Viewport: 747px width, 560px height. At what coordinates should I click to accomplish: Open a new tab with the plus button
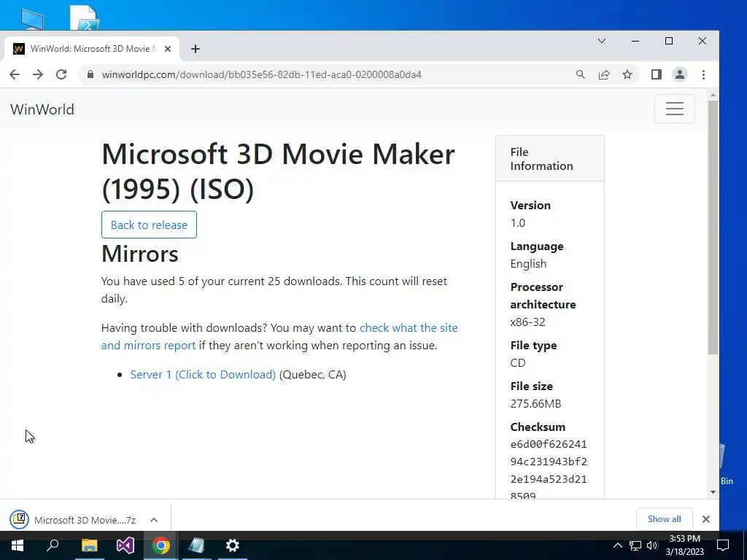click(x=196, y=49)
